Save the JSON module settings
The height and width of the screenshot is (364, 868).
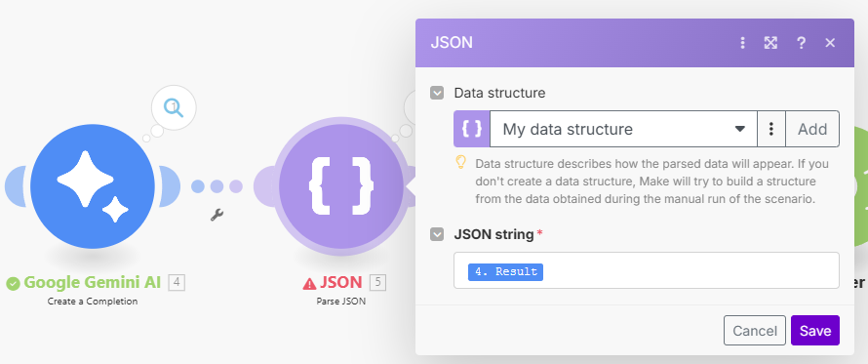[815, 331]
